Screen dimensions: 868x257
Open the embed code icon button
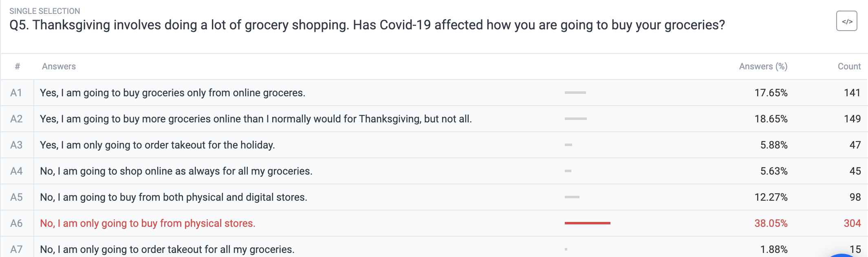(x=846, y=21)
